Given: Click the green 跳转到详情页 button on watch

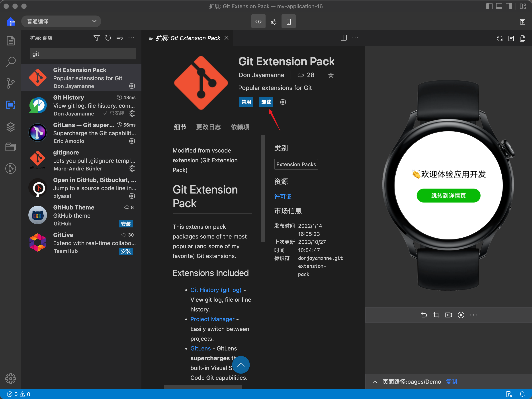Looking at the screenshot, I should tap(449, 196).
